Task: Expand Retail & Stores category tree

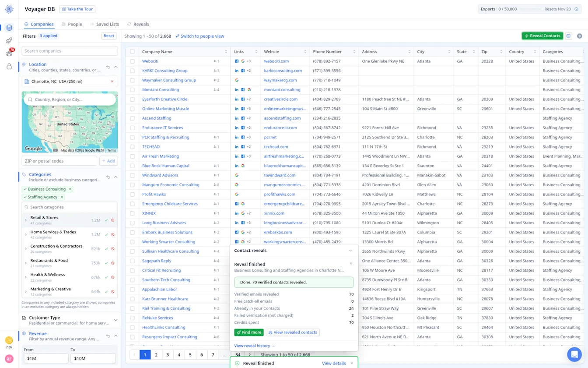Action: (26, 220)
